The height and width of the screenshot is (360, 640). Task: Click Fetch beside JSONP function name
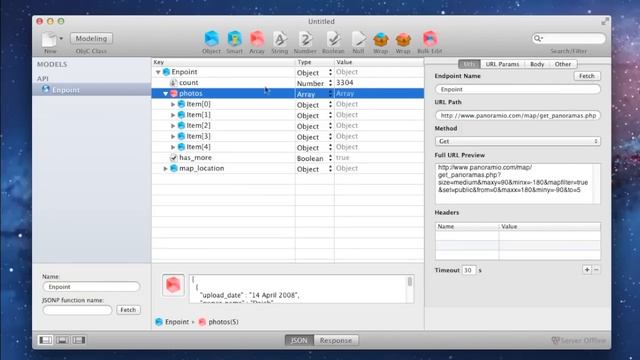128,310
